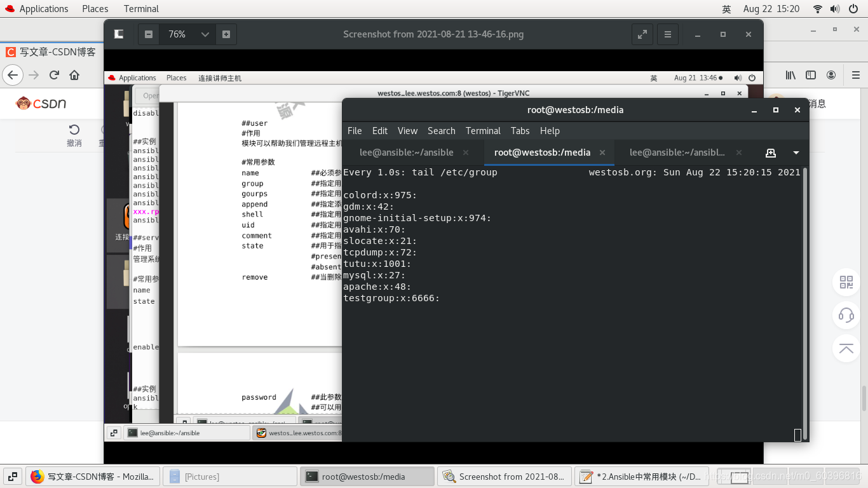Screen dimensions: 868x488
Task: Open the power menu icon
Action: [x=853, y=9]
